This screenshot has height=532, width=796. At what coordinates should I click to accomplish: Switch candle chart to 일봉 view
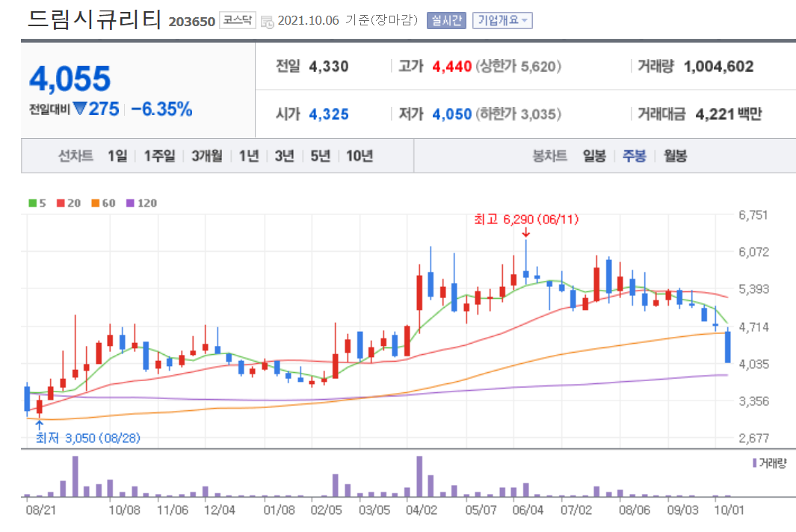point(593,156)
